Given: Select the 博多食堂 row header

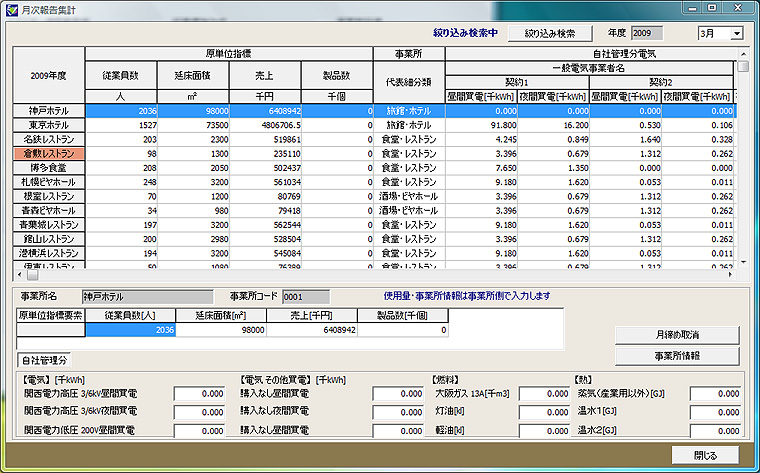Looking at the screenshot, I should (48, 168).
